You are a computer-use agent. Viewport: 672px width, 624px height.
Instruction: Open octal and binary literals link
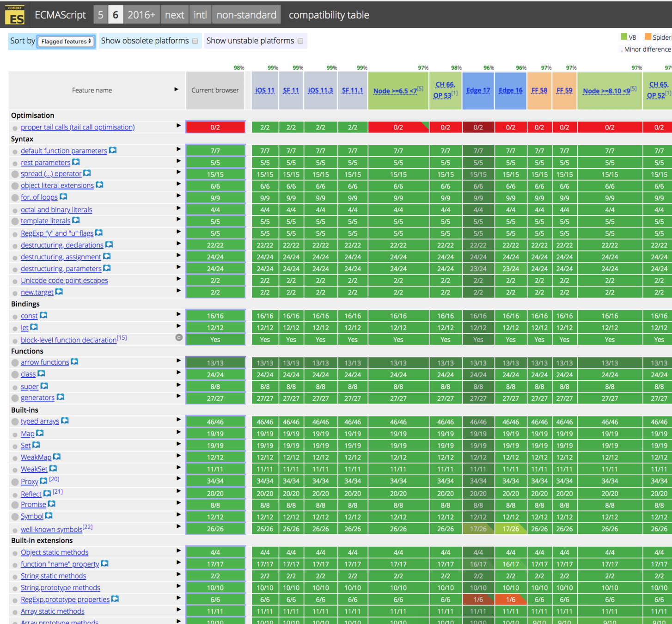pyautogui.click(x=56, y=210)
